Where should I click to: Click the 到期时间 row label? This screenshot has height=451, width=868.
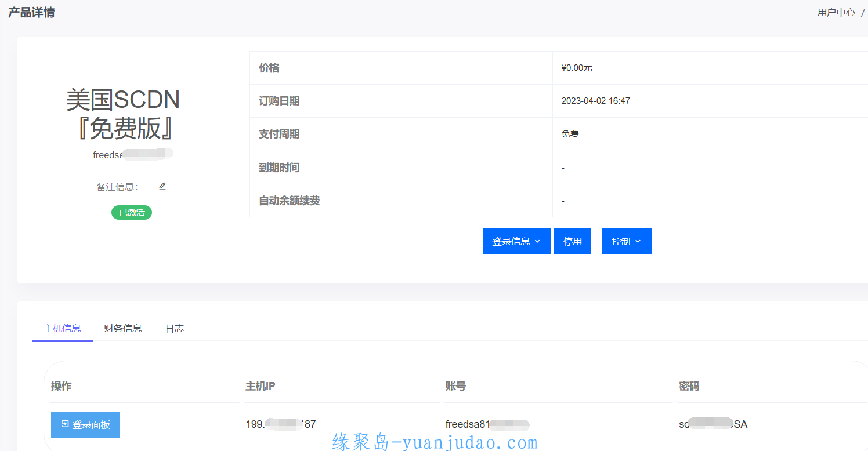pyautogui.click(x=279, y=168)
